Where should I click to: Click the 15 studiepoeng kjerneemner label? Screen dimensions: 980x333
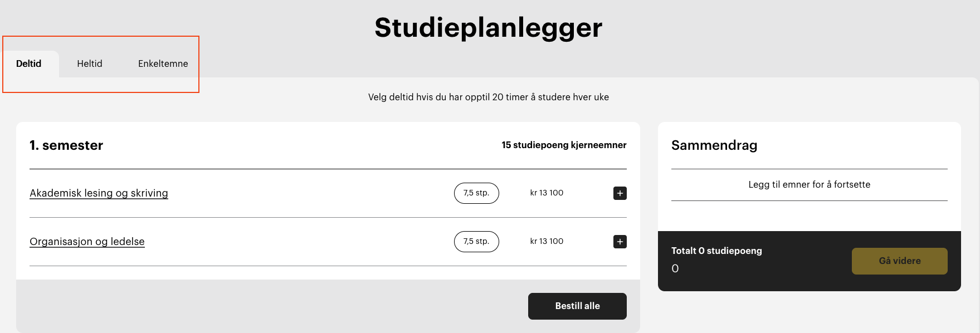[564, 145]
